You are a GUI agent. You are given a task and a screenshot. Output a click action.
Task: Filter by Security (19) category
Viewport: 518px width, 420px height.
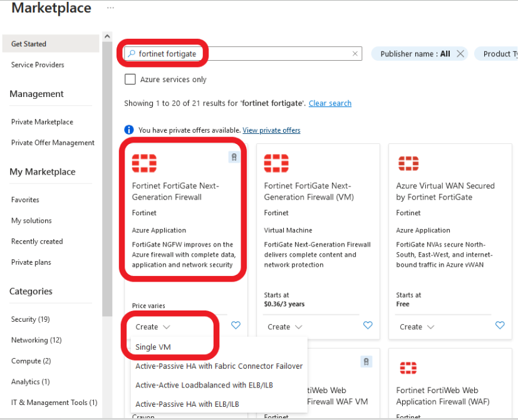click(x=31, y=319)
